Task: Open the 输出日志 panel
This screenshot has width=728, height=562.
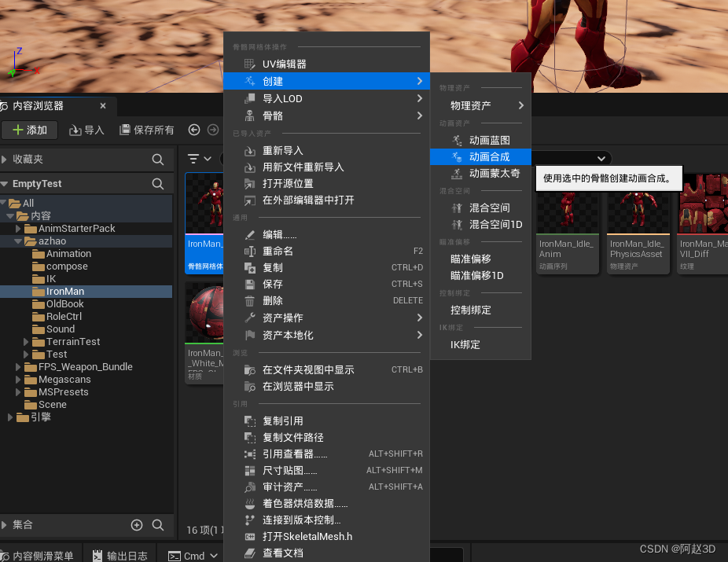Action: pos(119,556)
